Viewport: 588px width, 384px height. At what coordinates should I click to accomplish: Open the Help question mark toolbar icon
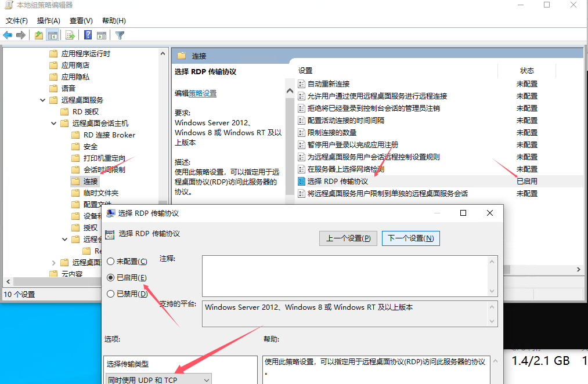coord(88,35)
